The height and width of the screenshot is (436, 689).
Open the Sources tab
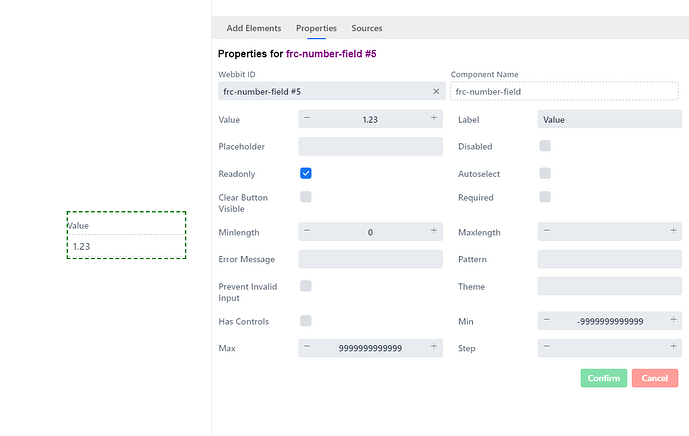[366, 28]
